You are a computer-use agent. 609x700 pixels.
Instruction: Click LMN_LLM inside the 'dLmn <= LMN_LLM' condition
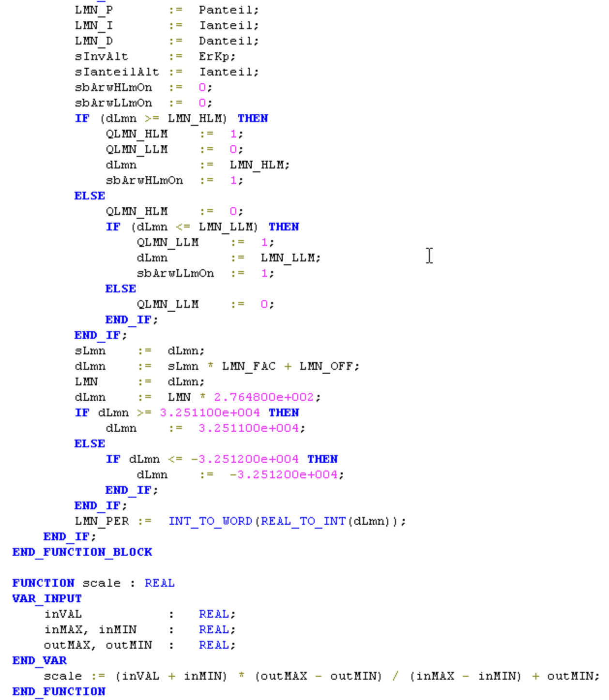[x=226, y=227]
